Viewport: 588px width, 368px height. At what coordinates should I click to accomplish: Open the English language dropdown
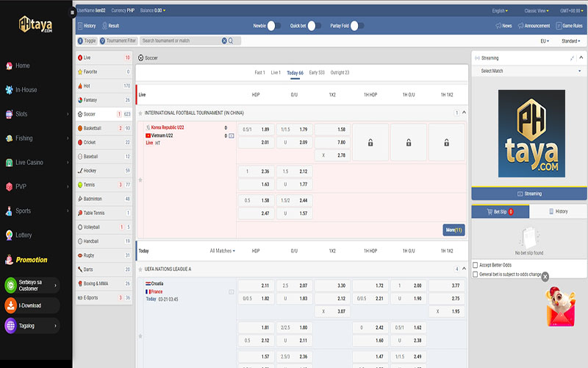[x=500, y=11]
